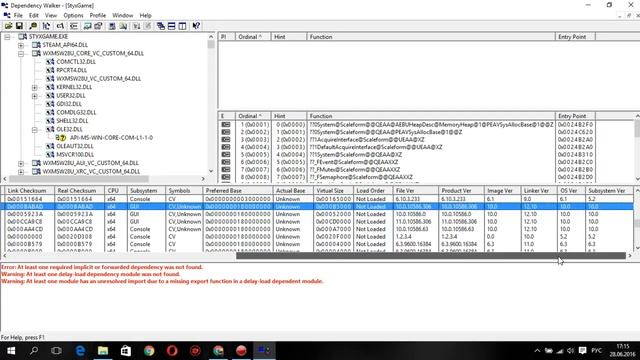Open the Windows Start menu
Viewport: 640px width, 360px height.
pos(11,351)
